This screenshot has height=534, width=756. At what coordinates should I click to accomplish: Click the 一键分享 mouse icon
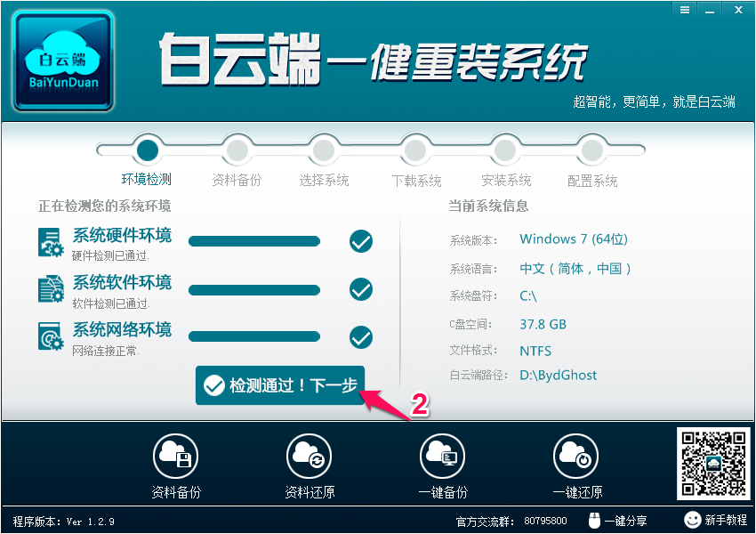[594, 521]
